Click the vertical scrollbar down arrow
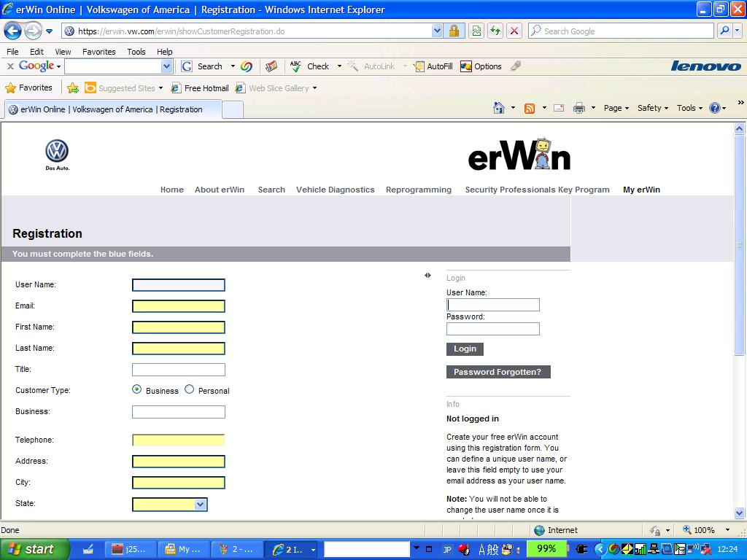The image size is (747, 560). click(x=740, y=513)
